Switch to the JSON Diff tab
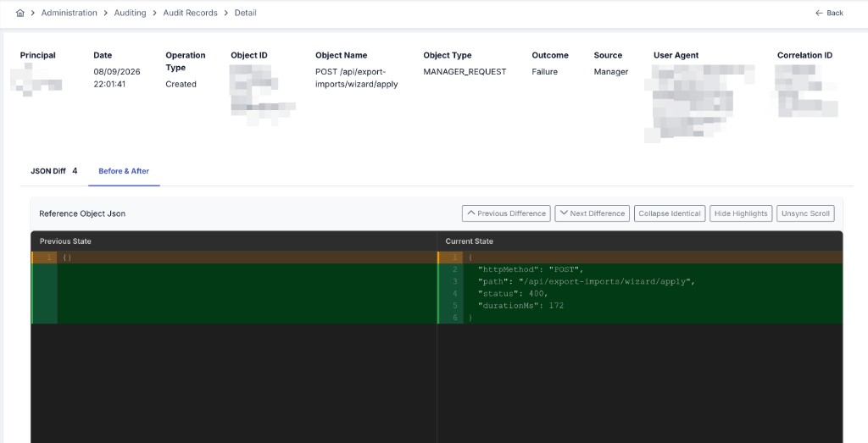This screenshot has width=868, height=443. tap(53, 171)
